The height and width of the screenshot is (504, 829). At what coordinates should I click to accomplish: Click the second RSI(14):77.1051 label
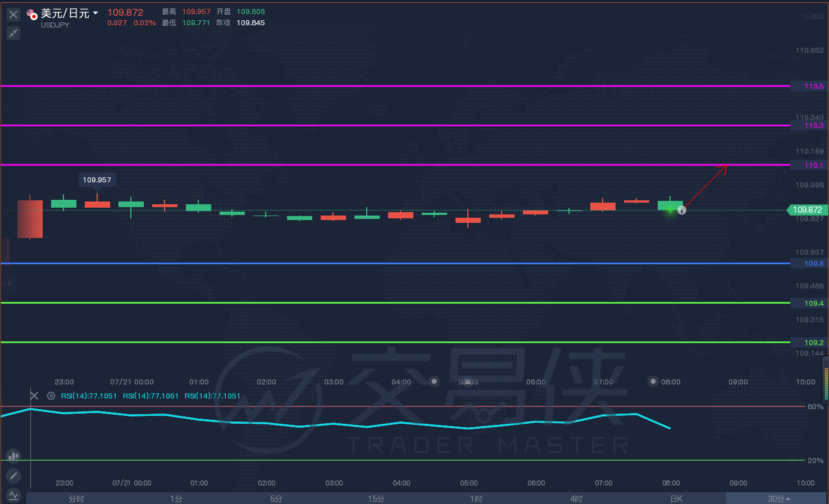coord(151,396)
